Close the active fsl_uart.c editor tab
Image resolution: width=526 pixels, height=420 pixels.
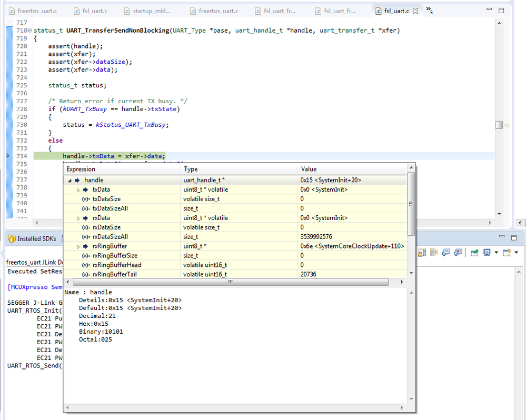point(415,11)
